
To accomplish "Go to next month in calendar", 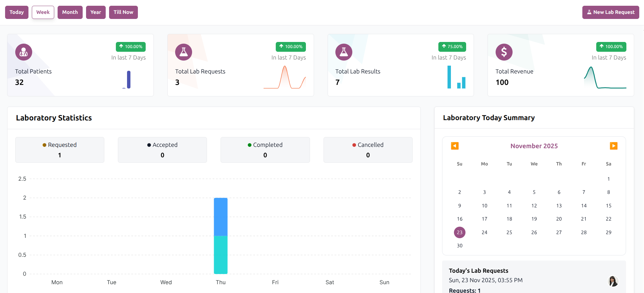I will [x=614, y=146].
